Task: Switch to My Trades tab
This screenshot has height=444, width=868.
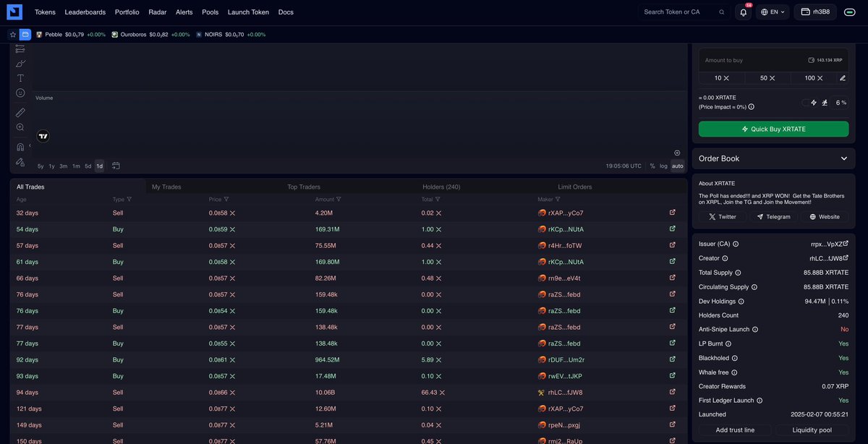Action: tap(166, 187)
